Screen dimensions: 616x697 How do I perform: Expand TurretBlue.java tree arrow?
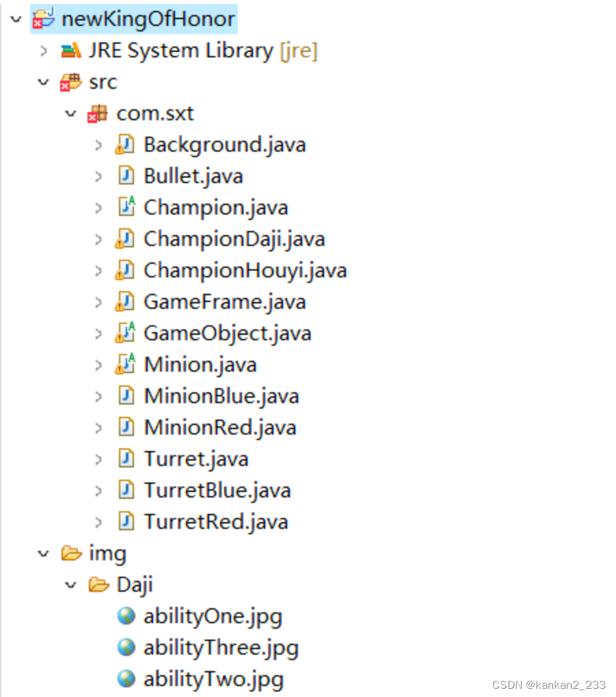98,491
